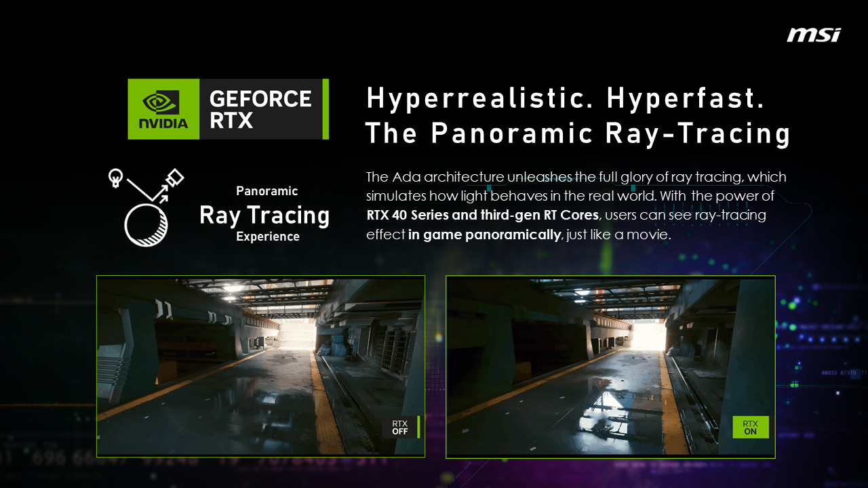Image resolution: width=868 pixels, height=488 pixels.
Task: Click "The Panoramic Ray-Tracing" headline line
Action: point(578,134)
